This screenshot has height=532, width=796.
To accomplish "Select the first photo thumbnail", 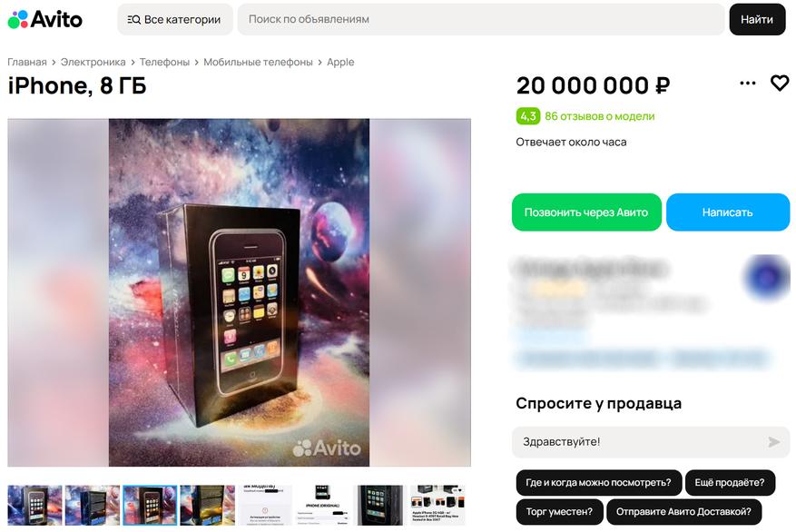I will coord(34,505).
